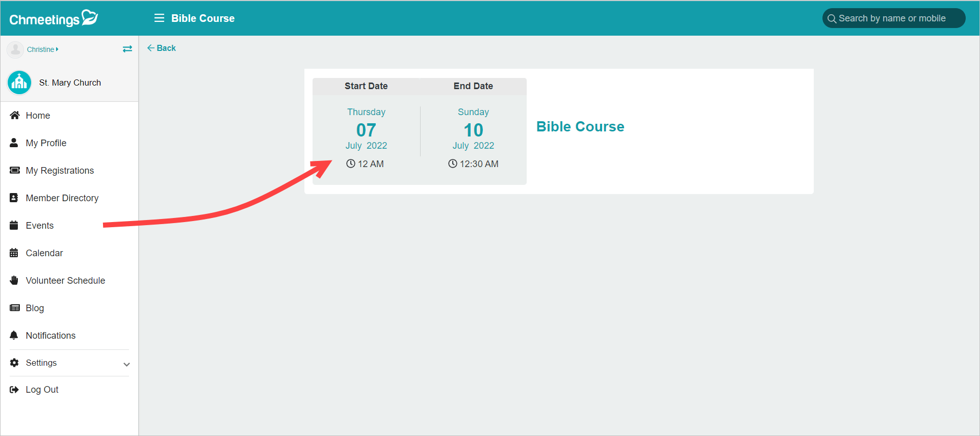Click the Start Date column header
The width and height of the screenshot is (980, 436).
(366, 86)
